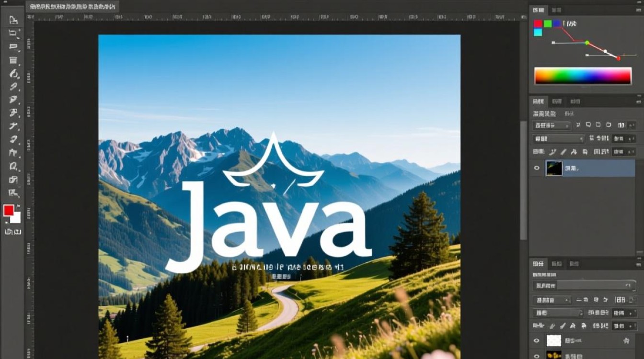Toggle visibility of the bottom flower layer

(x=536, y=356)
